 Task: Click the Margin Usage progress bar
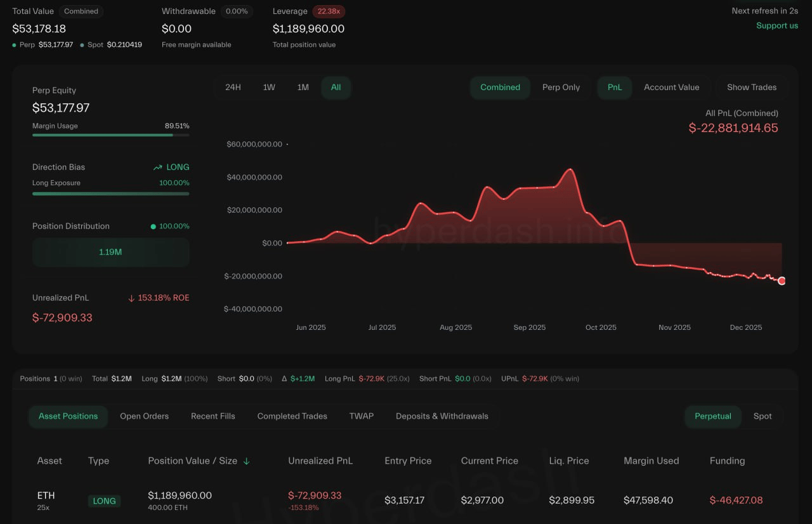click(111, 135)
